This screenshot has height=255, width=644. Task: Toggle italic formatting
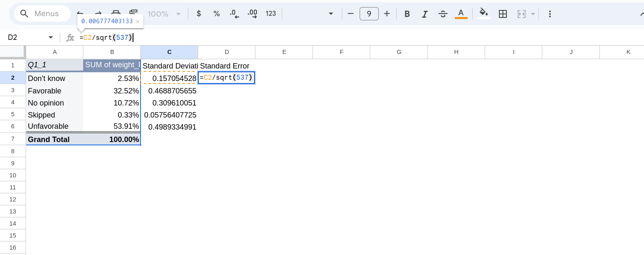tap(425, 14)
